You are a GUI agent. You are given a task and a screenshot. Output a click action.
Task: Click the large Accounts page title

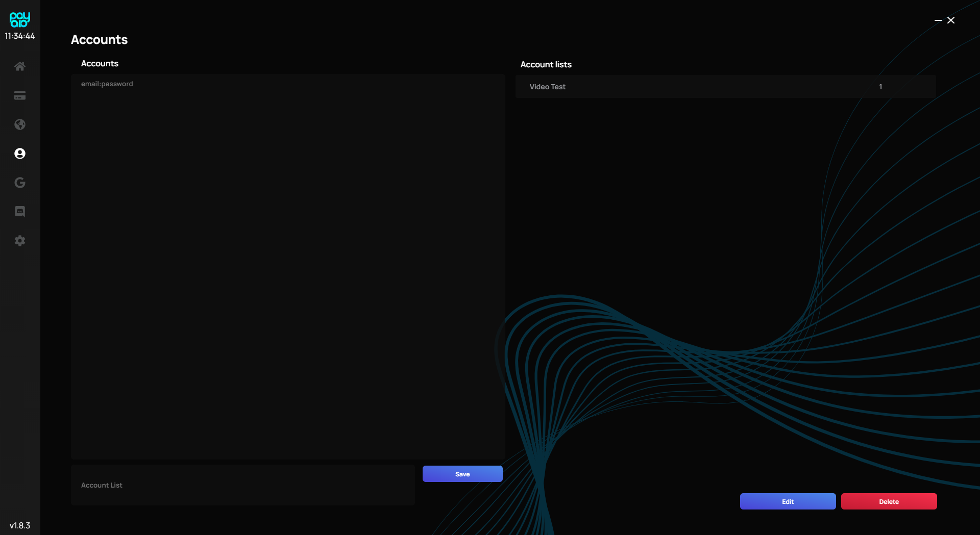[100, 40]
